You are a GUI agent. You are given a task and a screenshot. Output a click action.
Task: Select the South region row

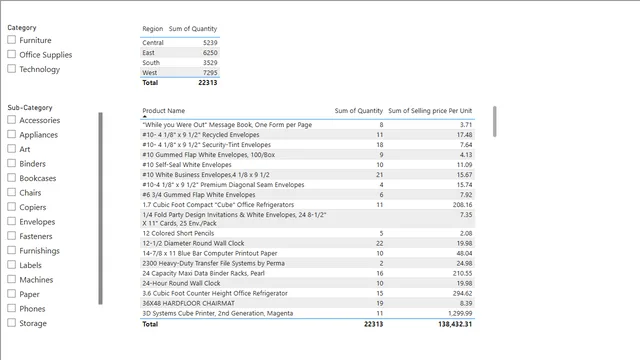point(180,62)
